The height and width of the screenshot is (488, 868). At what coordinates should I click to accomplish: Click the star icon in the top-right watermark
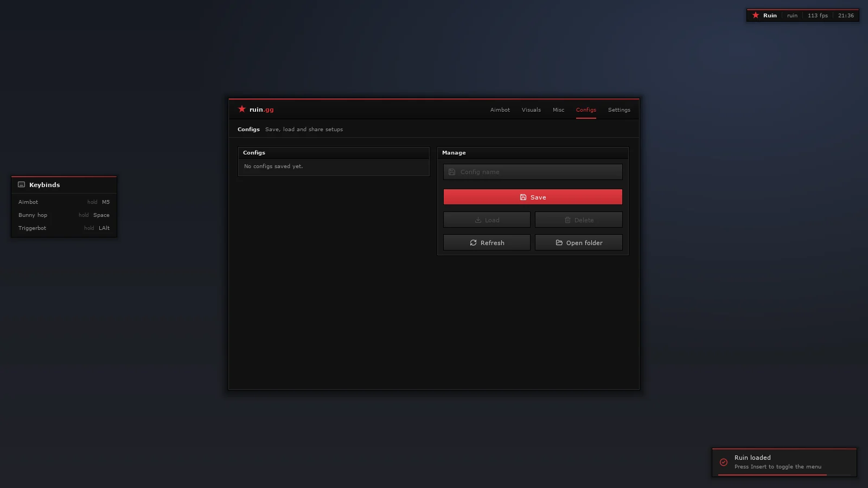point(756,15)
